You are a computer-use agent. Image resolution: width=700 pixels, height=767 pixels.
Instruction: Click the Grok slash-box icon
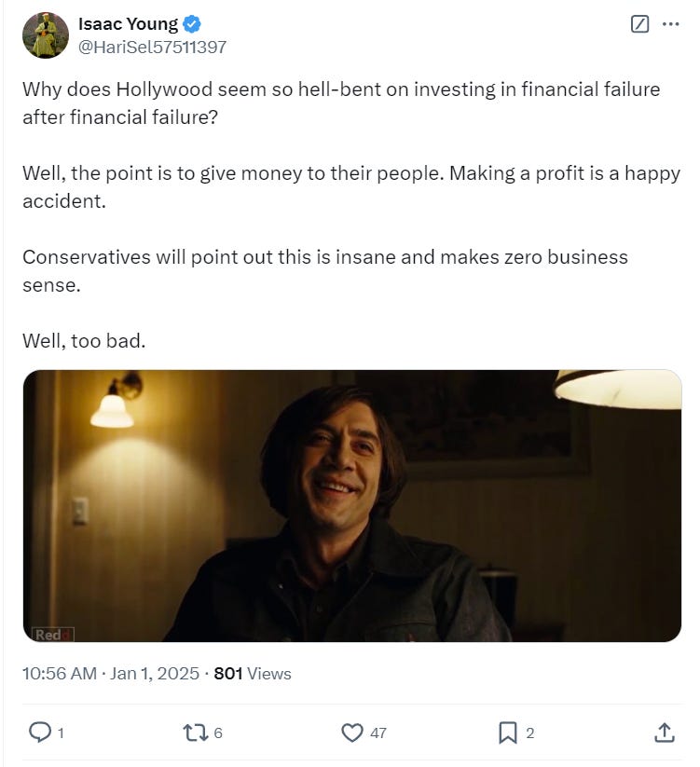click(x=639, y=23)
